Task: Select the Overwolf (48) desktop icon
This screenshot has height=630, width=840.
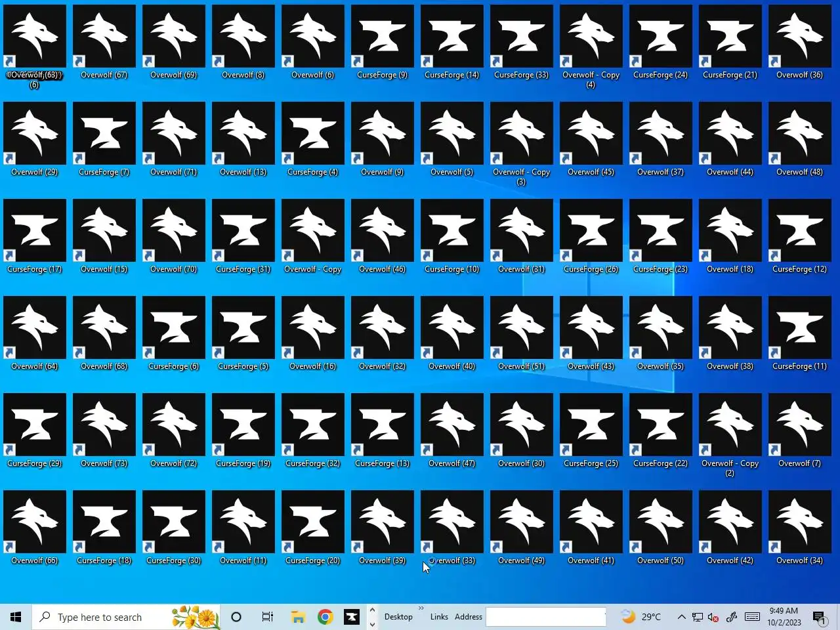Action: (x=800, y=140)
